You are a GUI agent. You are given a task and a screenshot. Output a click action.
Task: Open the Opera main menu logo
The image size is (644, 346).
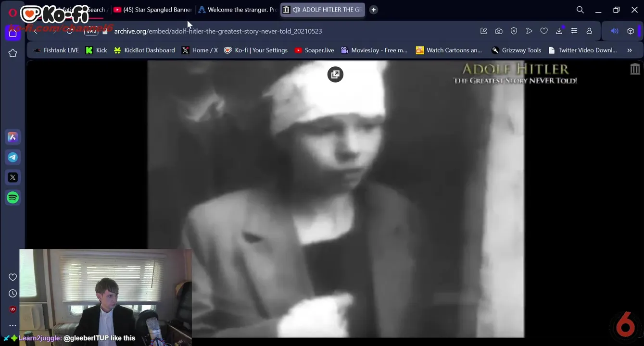point(13,13)
